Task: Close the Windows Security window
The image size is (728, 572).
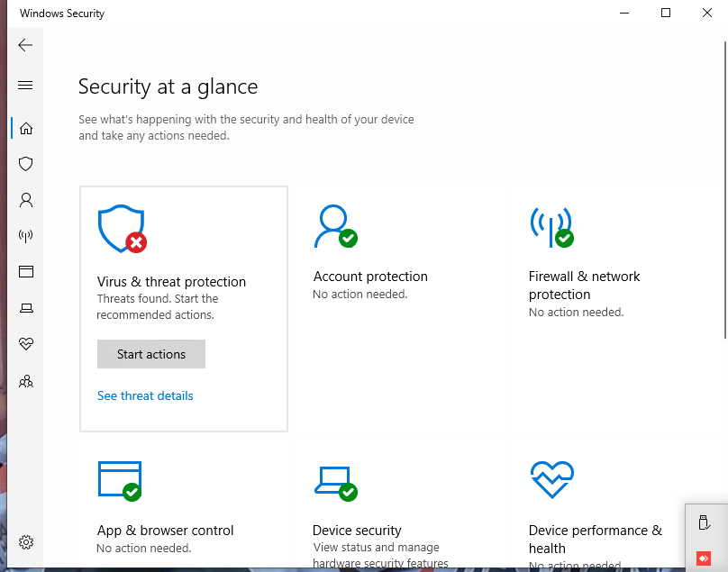Action: 707,13
